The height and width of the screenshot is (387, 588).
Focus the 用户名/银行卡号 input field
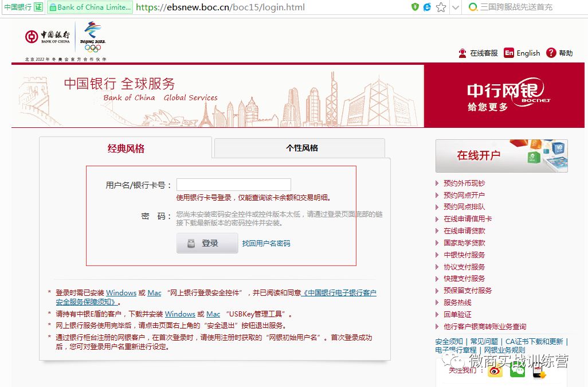click(234, 185)
